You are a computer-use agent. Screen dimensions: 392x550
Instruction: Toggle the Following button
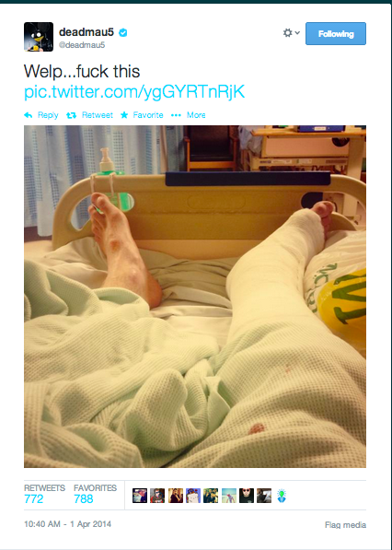tap(336, 34)
